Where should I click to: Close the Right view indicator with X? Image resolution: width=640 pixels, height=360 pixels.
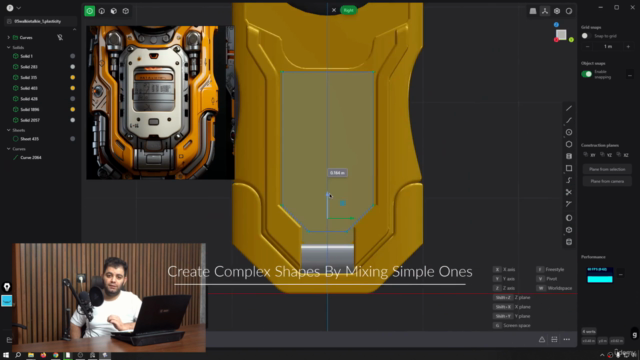[x=334, y=10]
